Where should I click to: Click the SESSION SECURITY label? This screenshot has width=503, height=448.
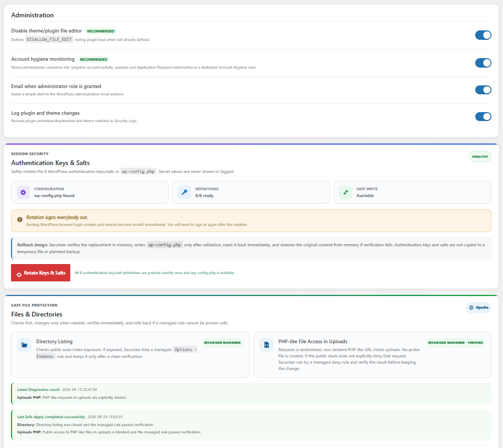[x=30, y=154]
